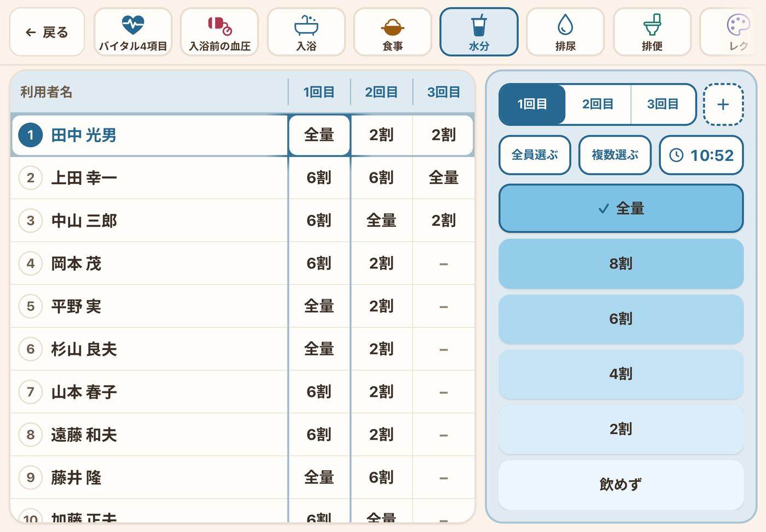Go back with the 戻る arrow button
The height and width of the screenshot is (532, 766).
click(47, 32)
